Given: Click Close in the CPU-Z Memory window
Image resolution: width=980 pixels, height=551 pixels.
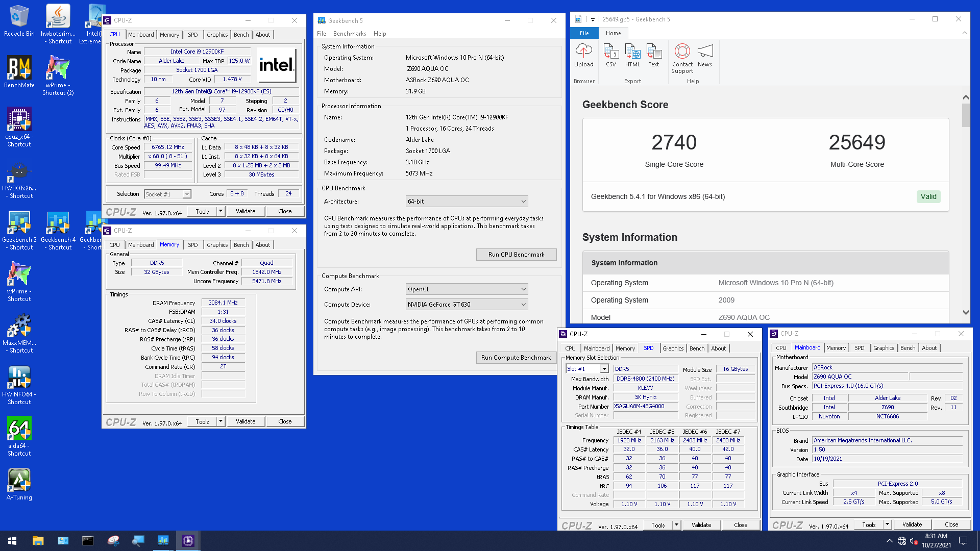Looking at the screenshot, I should (x=285, y=421).
